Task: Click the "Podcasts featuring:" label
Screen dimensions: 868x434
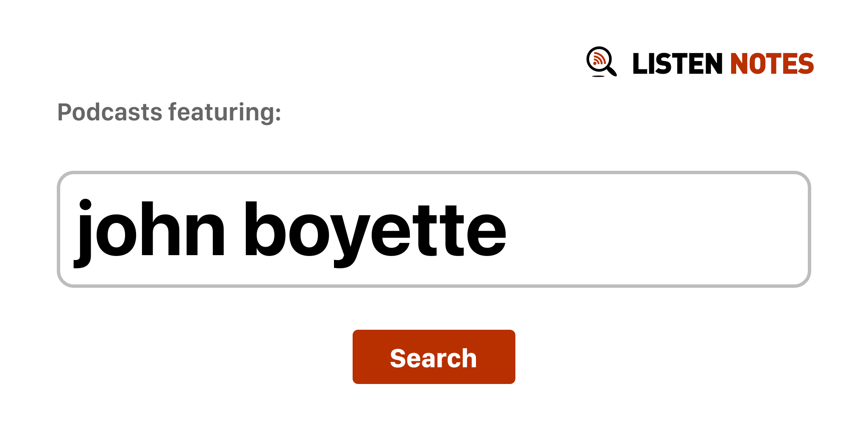Action: (169, 112)
